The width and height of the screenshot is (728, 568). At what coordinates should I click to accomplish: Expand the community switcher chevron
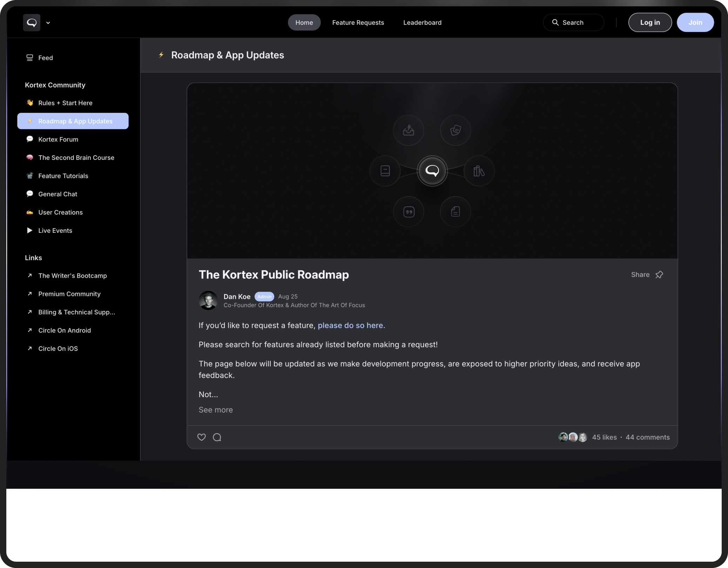click(48, 23)
